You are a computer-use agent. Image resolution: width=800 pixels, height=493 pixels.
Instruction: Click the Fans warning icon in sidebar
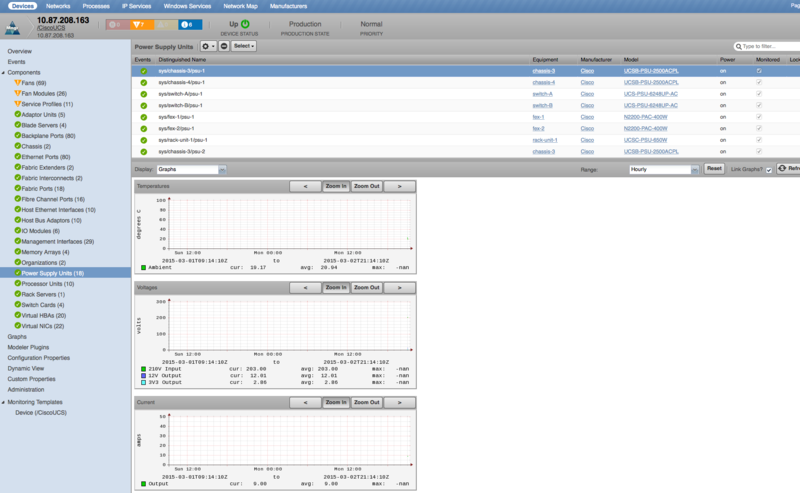pyautogui.click(x=17, y=83)
